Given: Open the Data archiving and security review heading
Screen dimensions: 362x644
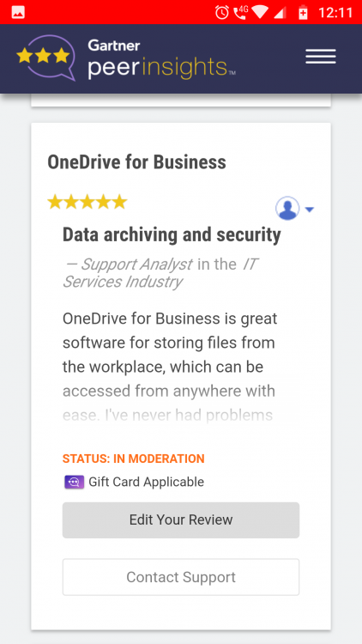Looking at the screenshot, I should click(x=172, y=234).
